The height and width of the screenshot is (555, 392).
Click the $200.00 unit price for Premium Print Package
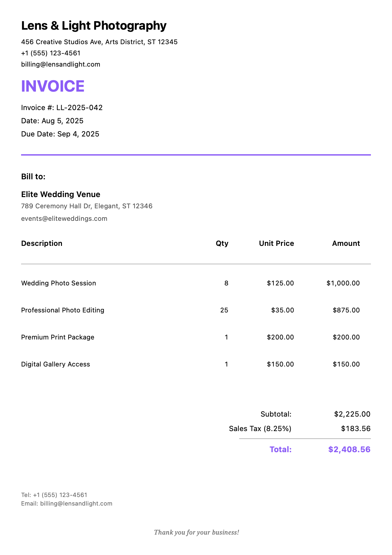tap(280, 337)
